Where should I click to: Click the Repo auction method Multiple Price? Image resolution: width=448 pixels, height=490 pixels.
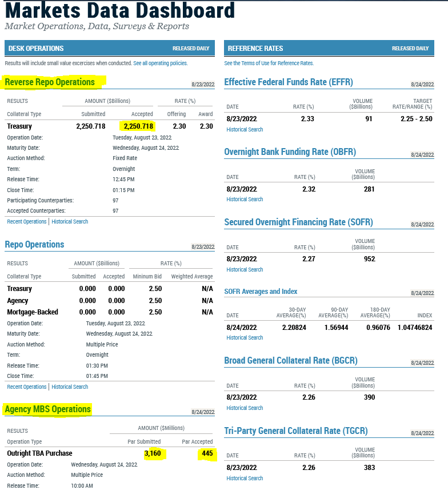click(x=102, y=344)
